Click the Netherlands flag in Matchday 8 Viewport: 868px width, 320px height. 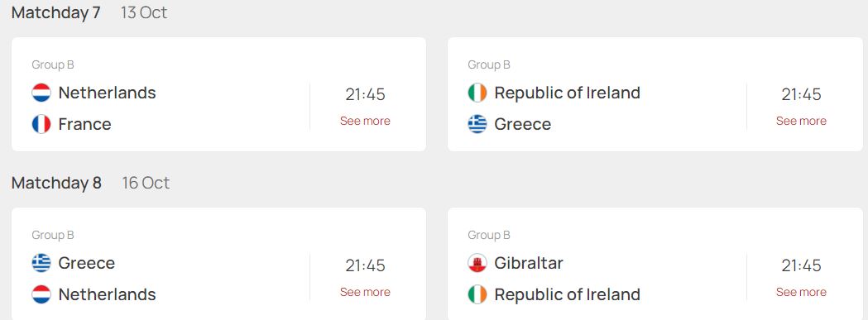(x=41, y=294)
